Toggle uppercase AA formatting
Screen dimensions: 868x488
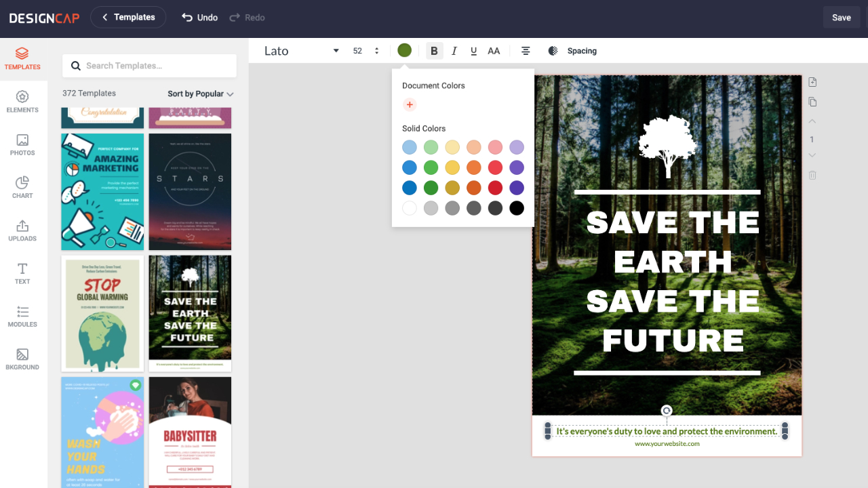tap(494, 51)
